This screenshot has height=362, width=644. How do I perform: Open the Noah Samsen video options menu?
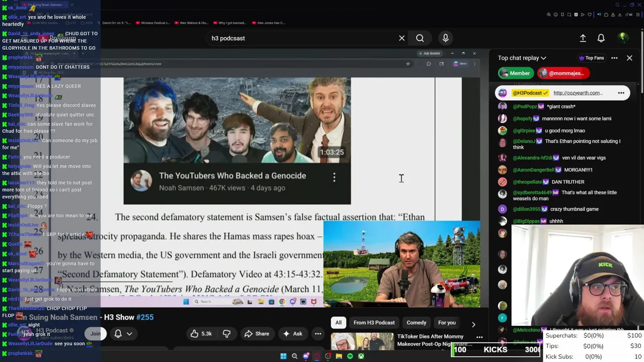click(x=334, y=177)
